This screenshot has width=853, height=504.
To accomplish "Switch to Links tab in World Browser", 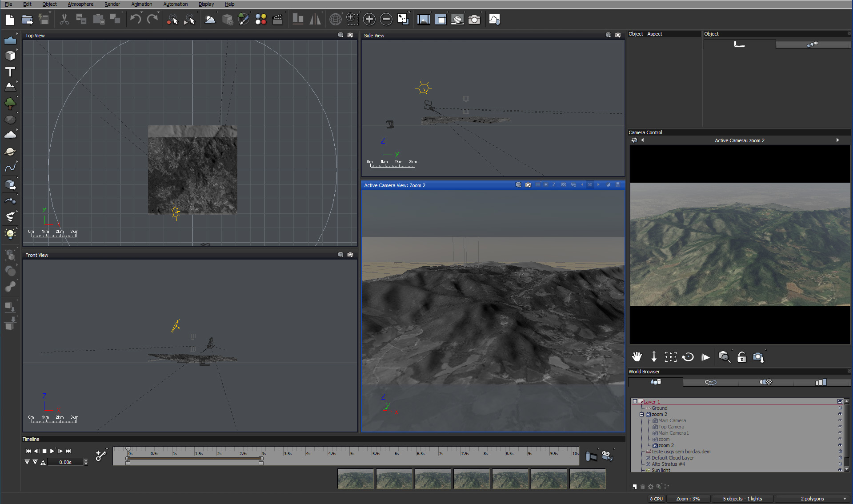I will point(710,382).
